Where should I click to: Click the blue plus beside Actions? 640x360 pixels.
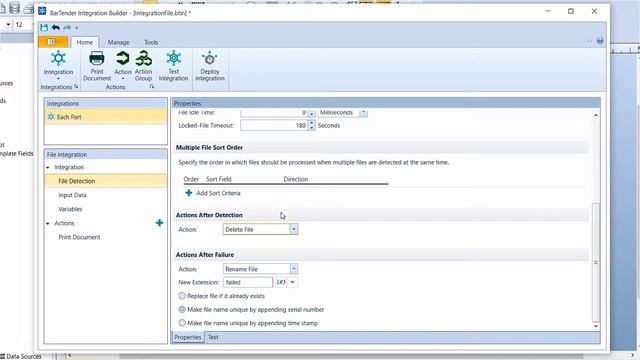[160, 223]
